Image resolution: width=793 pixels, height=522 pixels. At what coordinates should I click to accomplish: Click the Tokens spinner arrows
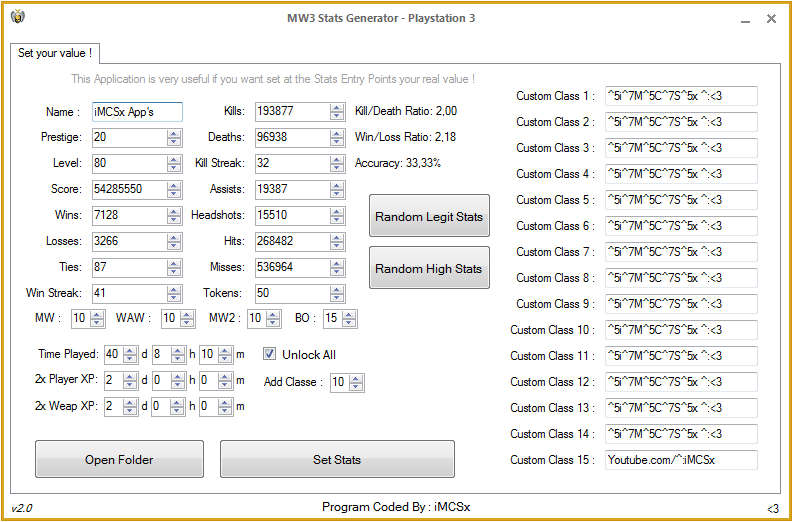pos(337,293)
